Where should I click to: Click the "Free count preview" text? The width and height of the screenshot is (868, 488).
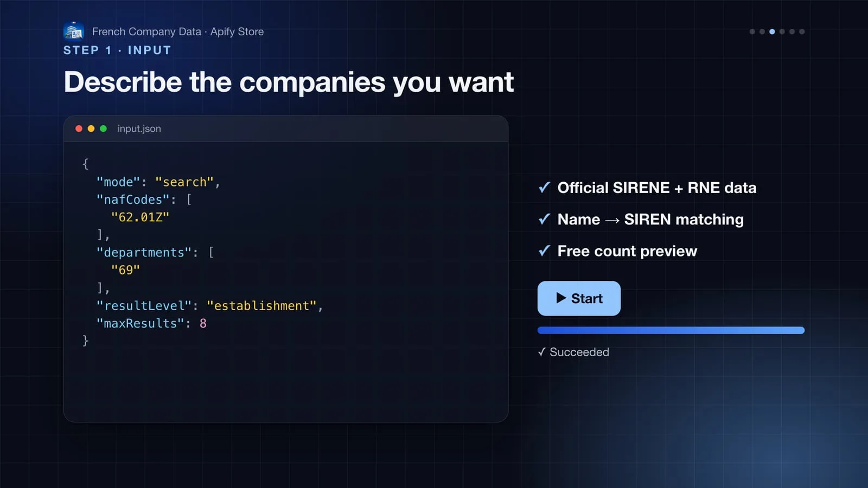click(627, 251)
